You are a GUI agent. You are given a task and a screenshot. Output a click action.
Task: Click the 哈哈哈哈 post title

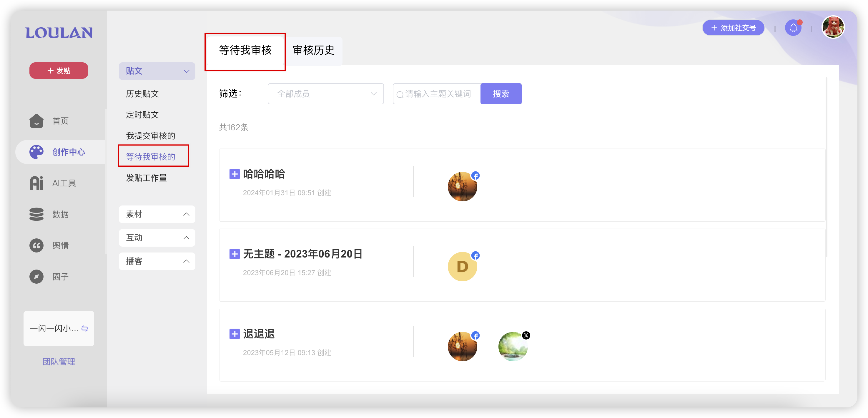tap(264, 174)
